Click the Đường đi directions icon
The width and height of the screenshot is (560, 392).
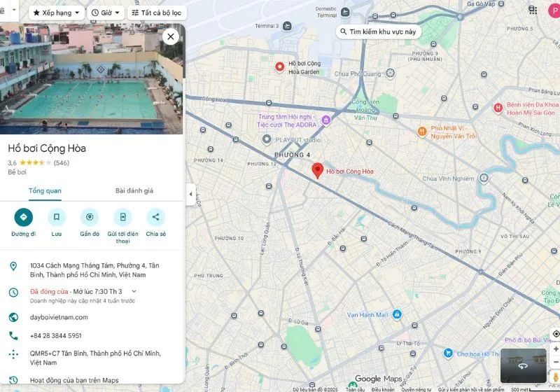coord(24,217)
